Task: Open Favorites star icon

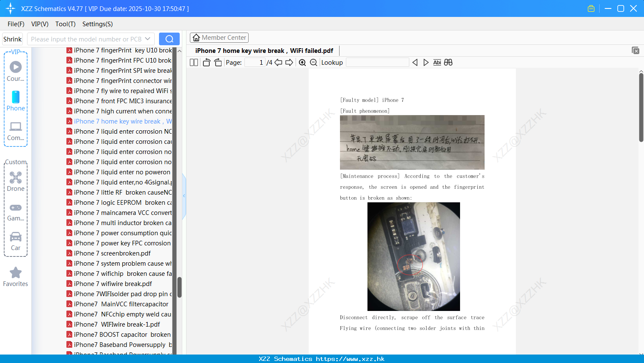Action: coord(16,277)
